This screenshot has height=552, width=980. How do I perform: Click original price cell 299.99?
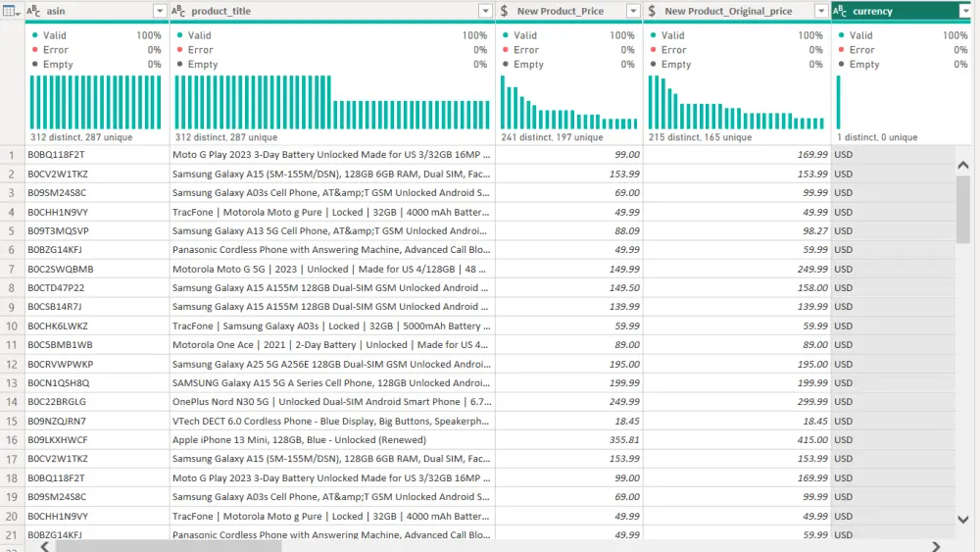[737, 401]
